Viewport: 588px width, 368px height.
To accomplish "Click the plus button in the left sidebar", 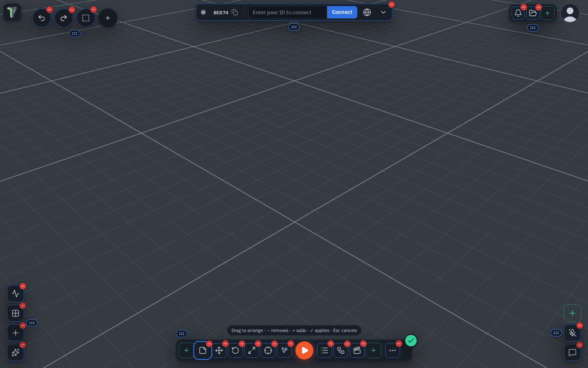I will coord(16,333).
